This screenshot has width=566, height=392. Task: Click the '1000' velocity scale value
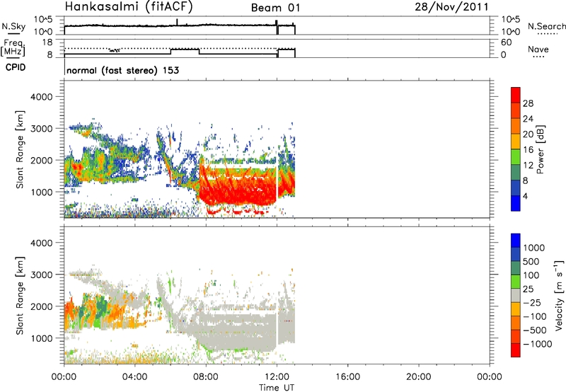click(534, 248)
